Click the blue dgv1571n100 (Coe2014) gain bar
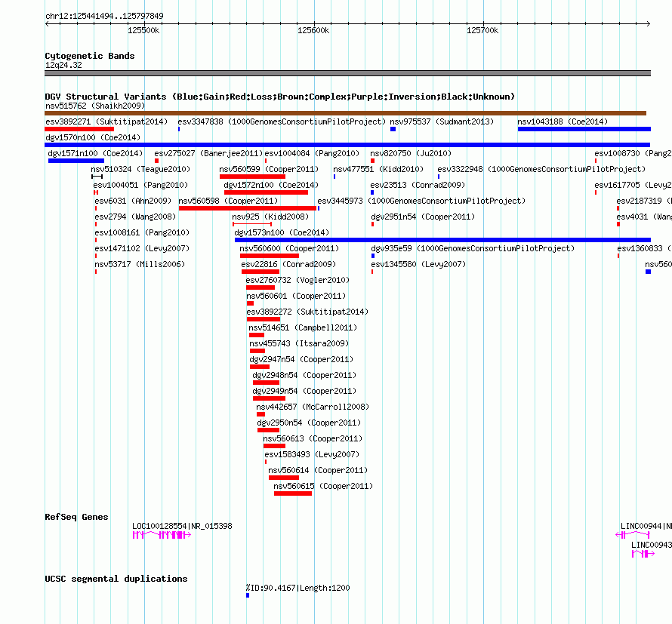Viewport: 672px width, 624px height. coord(76,161)
